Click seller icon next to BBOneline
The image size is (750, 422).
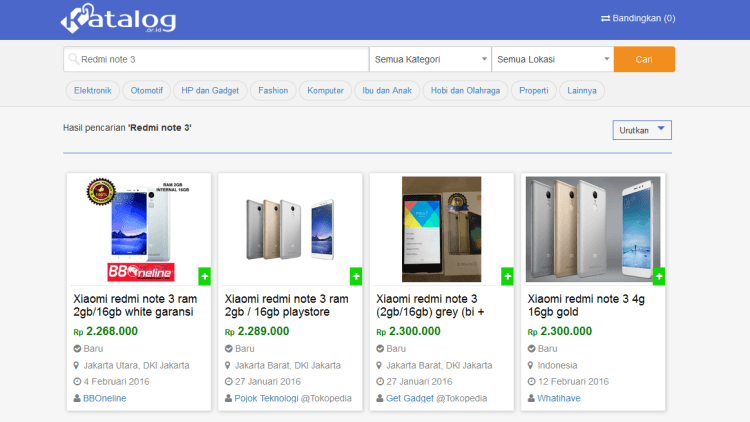tap(77, 398)
